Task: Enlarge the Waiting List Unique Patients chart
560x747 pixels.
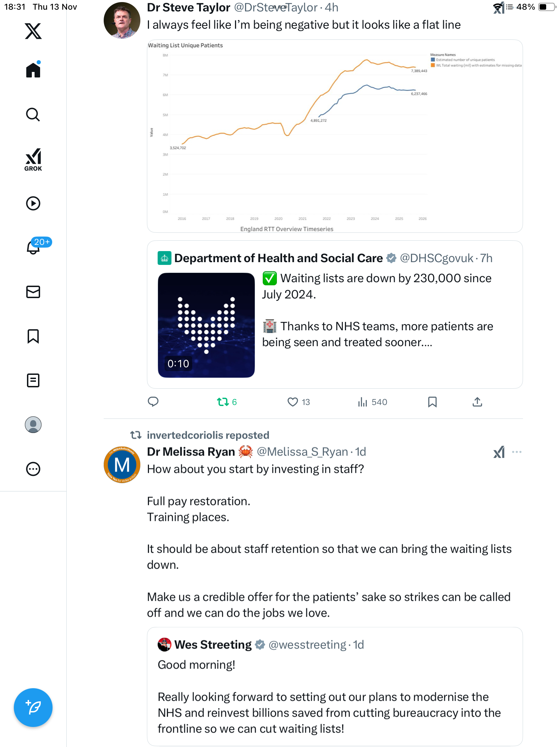Action: (335, 136)
